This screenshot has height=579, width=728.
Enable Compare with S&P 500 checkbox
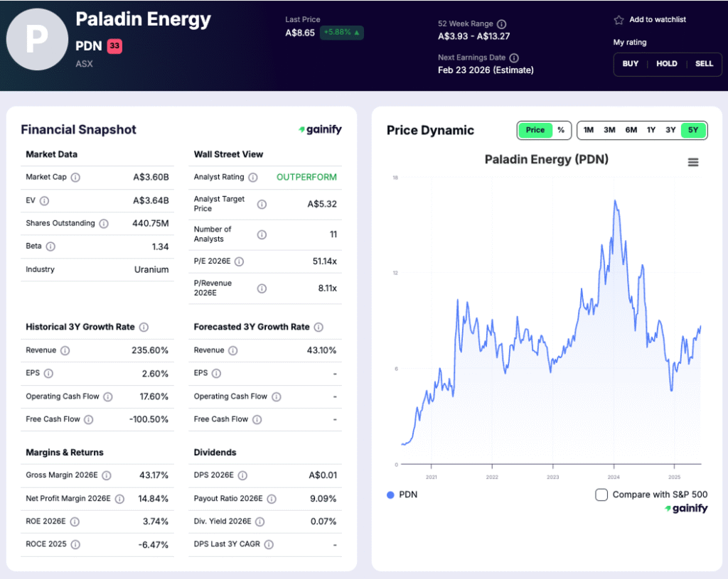tap(601, 494)
